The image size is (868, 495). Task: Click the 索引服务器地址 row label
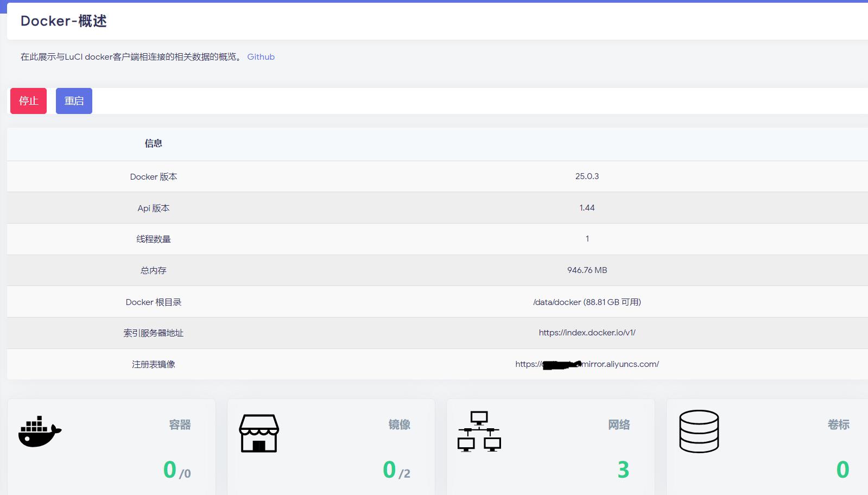pyautogui.click(x=154, y=333)
